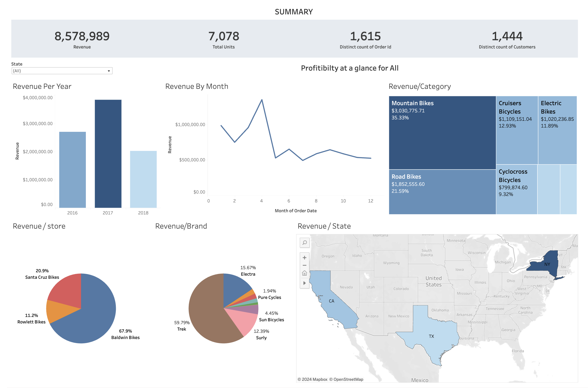Image resolution: width=588 pixels, height=388 pixels.
Task: Click the lightest unlabeled treemap tile
Action: click(x=569, y=189)
